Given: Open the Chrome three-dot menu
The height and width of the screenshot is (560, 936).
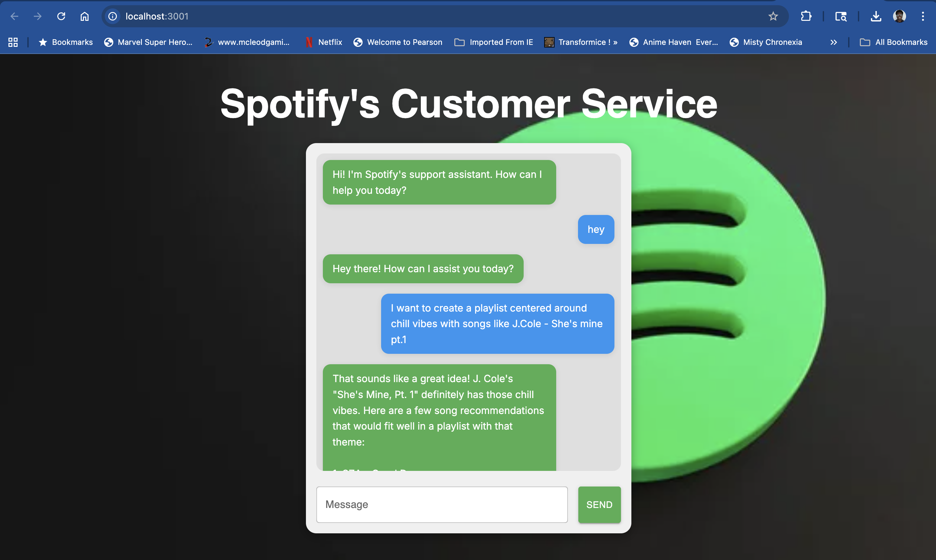Looking at the screenshot, I should click(923, 16).
